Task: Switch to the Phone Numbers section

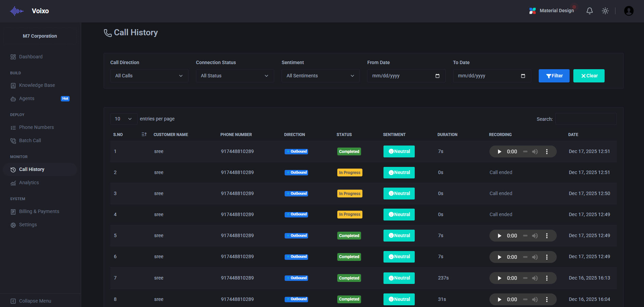Action: pos(36,127)
